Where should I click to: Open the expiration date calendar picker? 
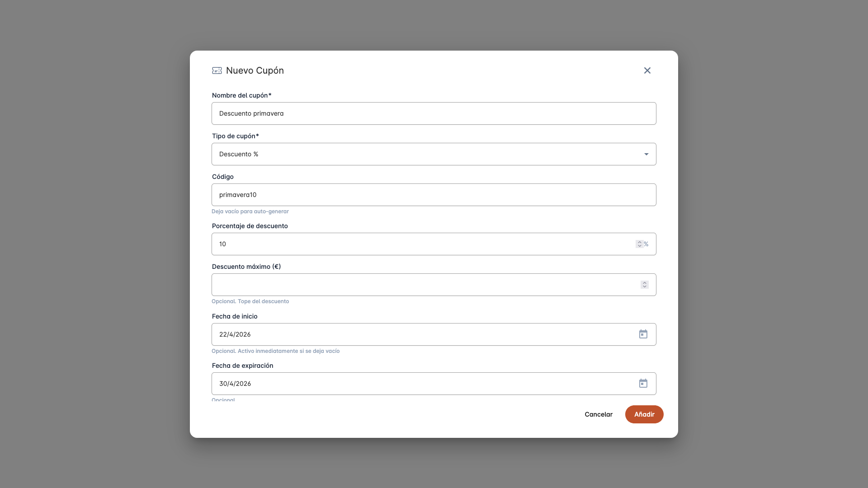[643, 384]
